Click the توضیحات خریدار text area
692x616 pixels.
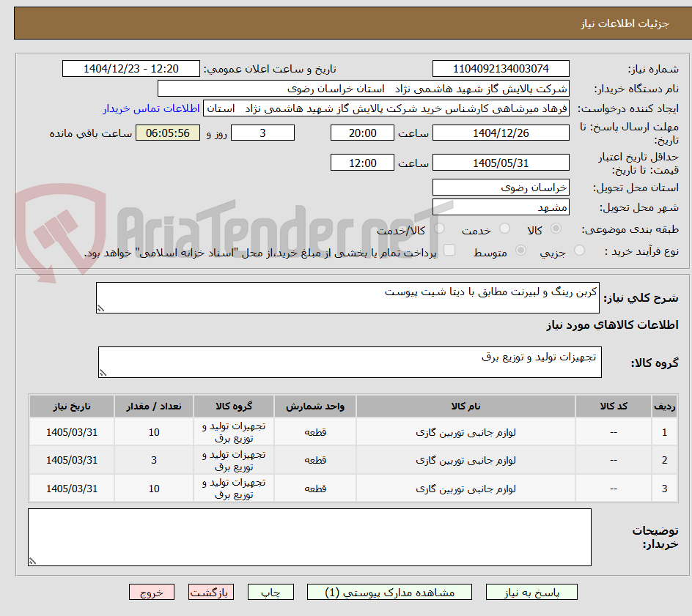(x=310, y=537)
